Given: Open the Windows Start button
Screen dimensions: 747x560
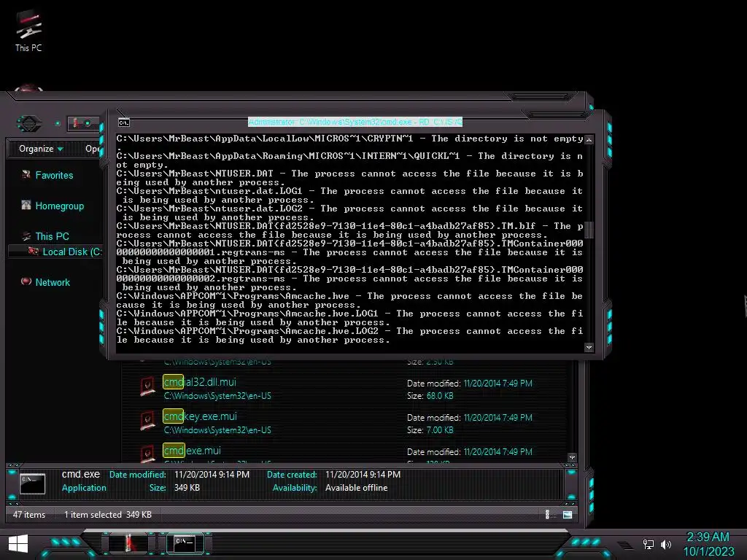Looking at the screenshot, I should (18, 543).
